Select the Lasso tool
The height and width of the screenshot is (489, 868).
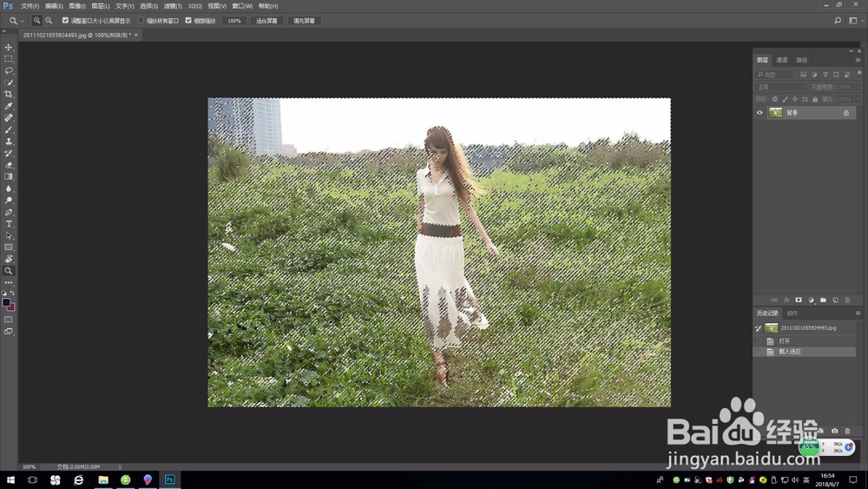(x=9, y=70)
